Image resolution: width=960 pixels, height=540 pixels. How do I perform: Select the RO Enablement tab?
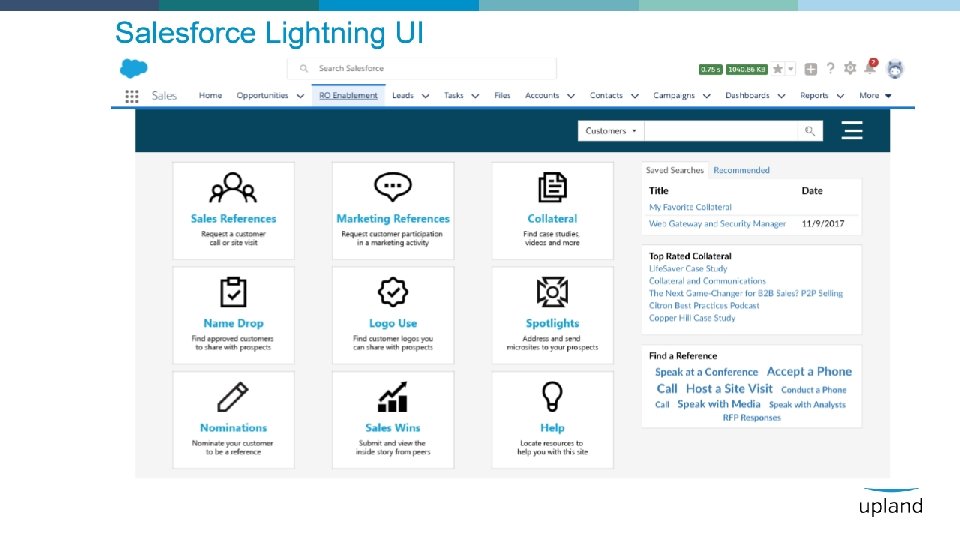[348, 96]
